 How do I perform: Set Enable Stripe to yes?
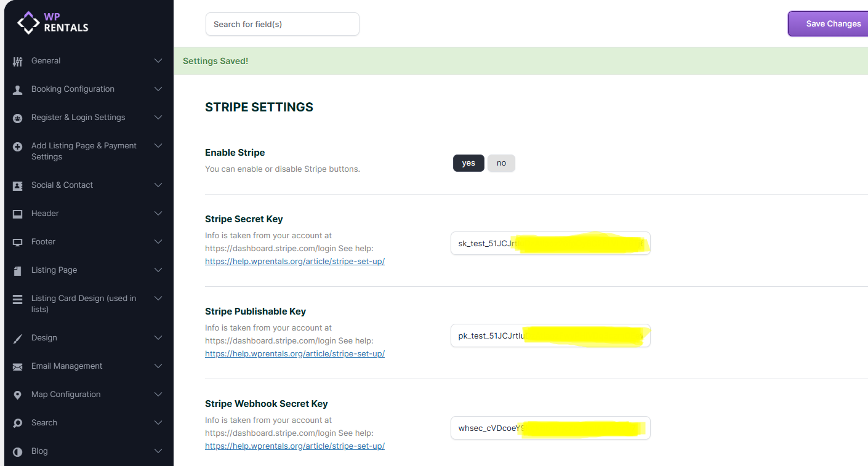click(x=468, y=163)
